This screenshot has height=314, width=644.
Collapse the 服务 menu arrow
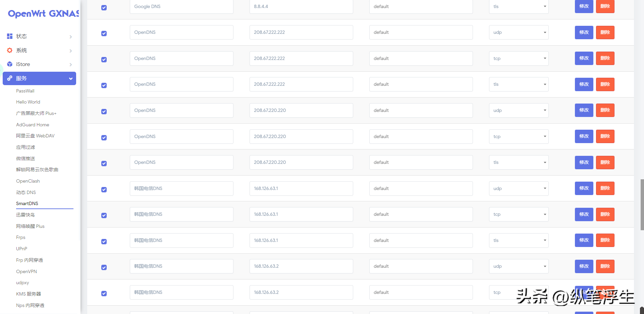(71, 78)
